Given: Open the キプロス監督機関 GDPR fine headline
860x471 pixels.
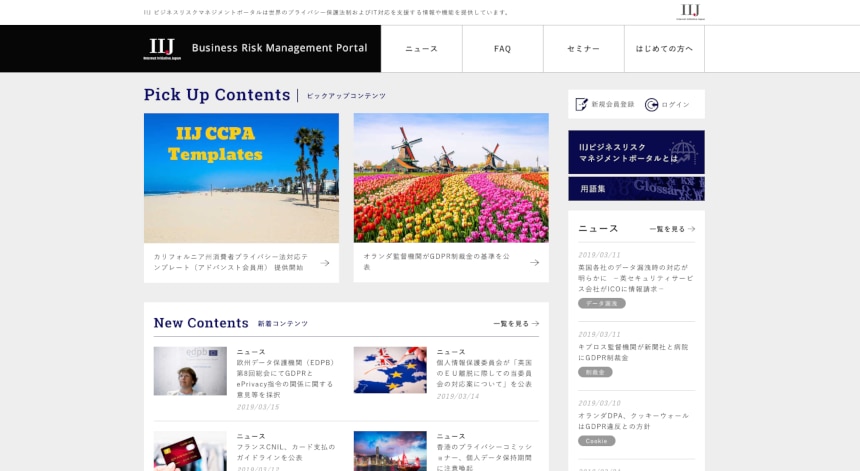Looking at the screenshot, I should [633, 351].
